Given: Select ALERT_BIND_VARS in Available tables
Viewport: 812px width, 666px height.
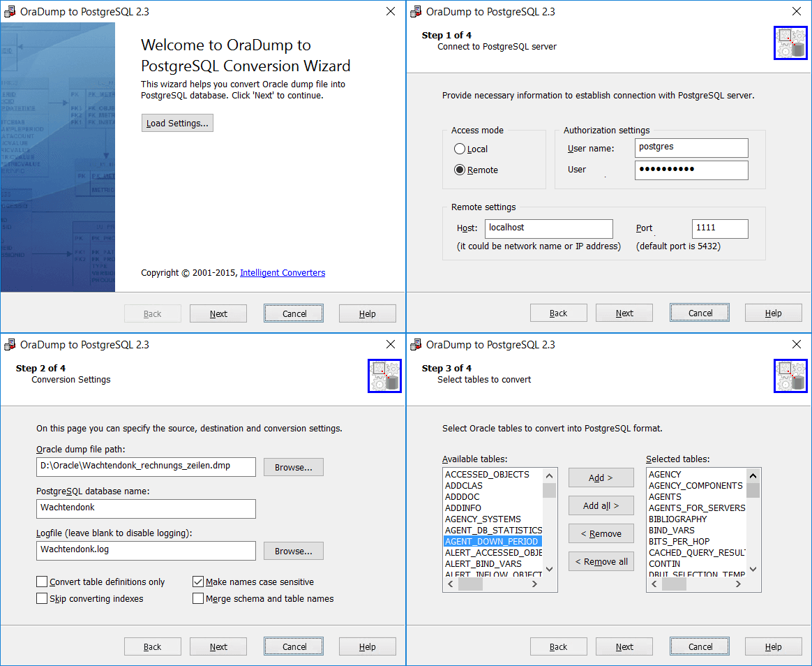Looking at the screenshot, I should click(x=493, y=563).
